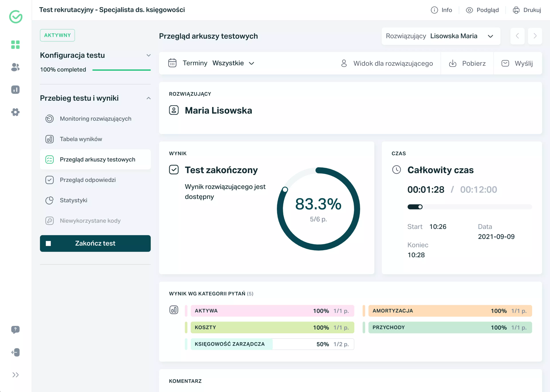Click the AKTYWNY status badge
Screen dimensions: 550x392
click(57, 35)
